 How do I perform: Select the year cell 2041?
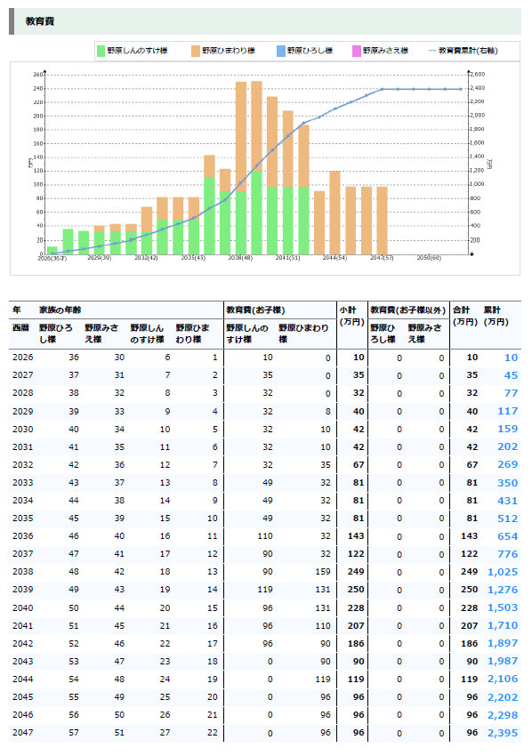point(23,626)
